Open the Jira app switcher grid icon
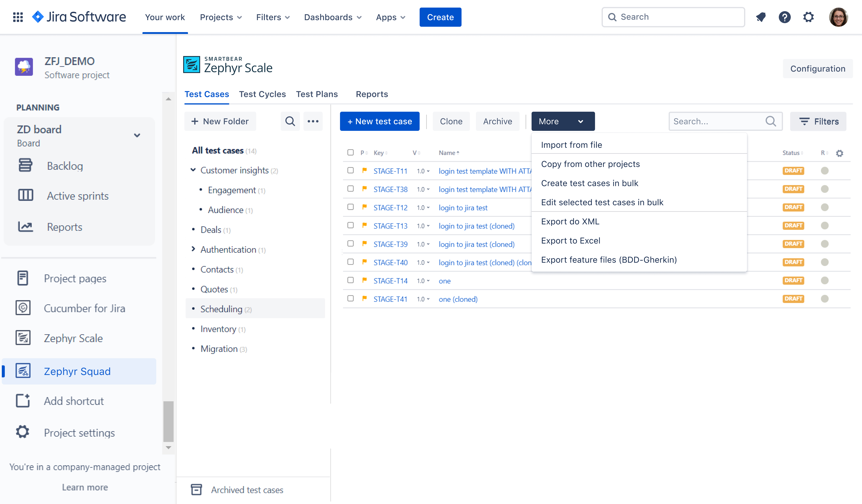Viewport: 862px width, 504px height. (x=18, y=17)
